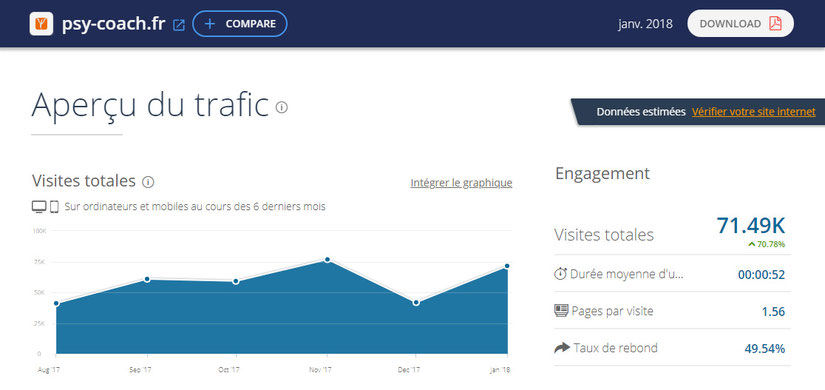
Task: Open psy-coach.fr via external link icon
Action: pos(179,25)
